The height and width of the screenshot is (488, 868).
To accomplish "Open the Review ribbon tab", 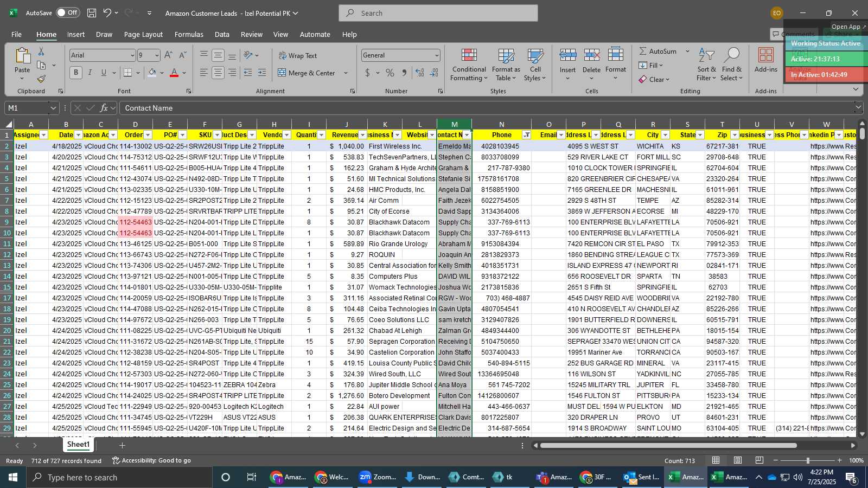I will pos(252,34).
